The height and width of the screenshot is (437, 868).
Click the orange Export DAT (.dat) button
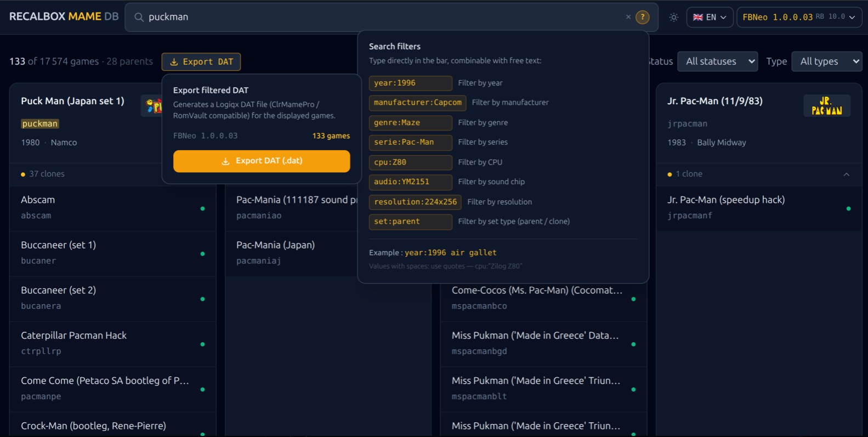point(262,161)
